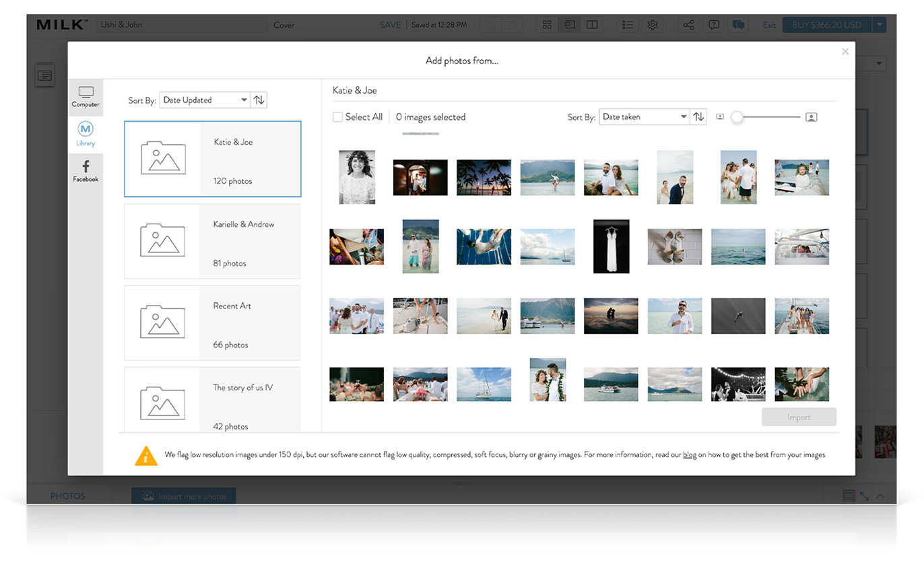Collapse the photos tray with the chevron up
This screenshot has width=924, height=579.
(x=880, y=496)
